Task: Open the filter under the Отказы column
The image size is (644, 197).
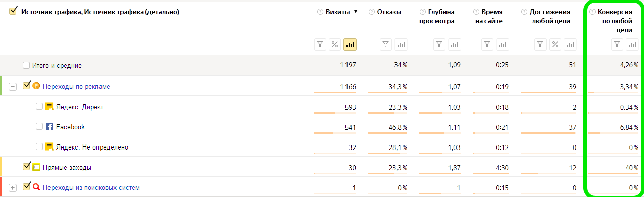Action: coord(386,44)
